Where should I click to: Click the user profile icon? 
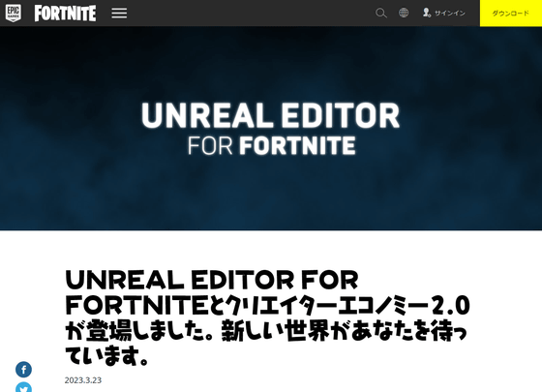coord(427,13)
